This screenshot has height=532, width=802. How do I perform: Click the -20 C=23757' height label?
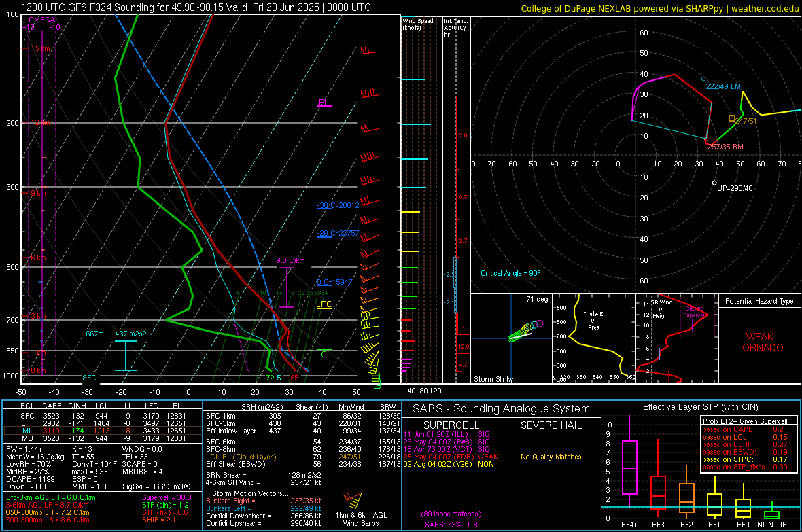tap(338, 233)
